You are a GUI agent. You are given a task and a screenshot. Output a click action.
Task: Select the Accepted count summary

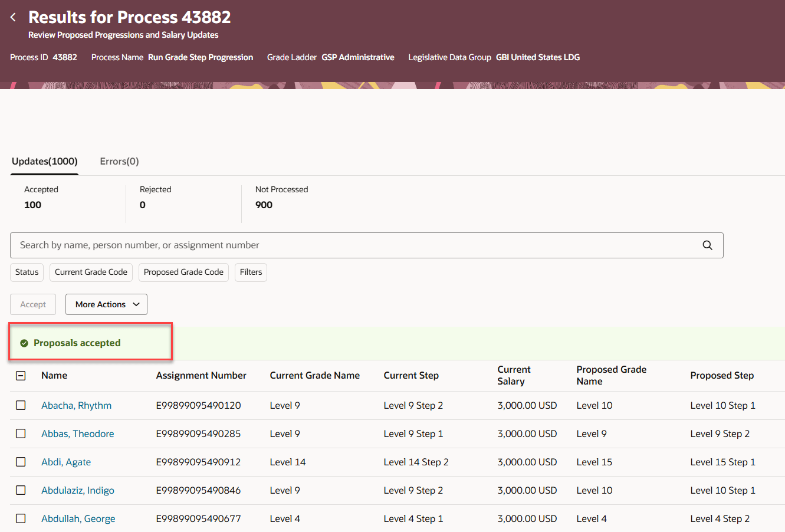point(41,198)
